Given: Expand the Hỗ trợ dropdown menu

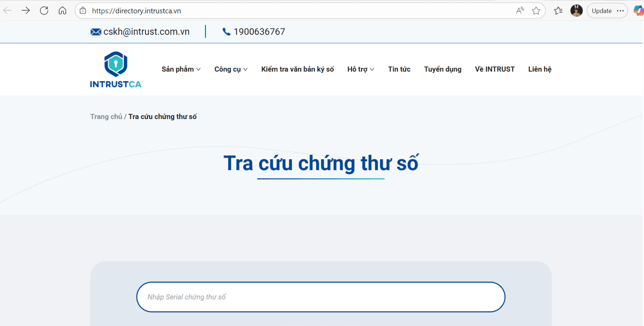Looking at the screenshot, I should [x=361, y=69].
